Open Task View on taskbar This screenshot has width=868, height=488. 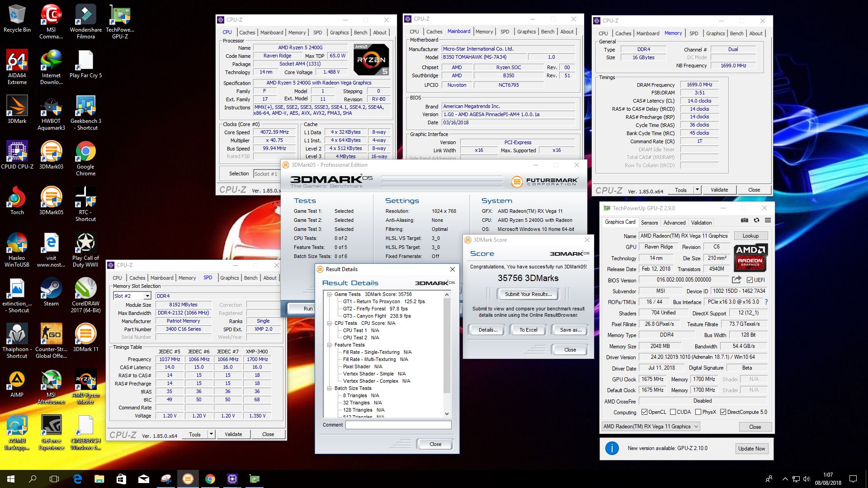coord(54,479)
